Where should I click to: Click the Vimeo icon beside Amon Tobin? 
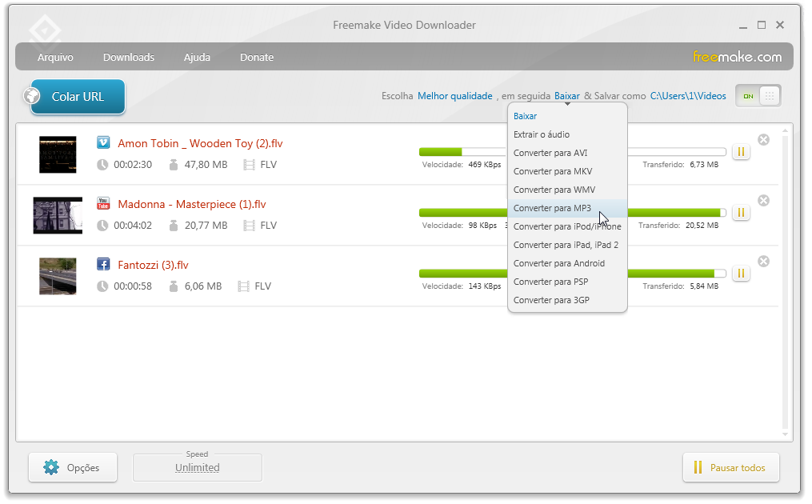(x=103, y=142)
